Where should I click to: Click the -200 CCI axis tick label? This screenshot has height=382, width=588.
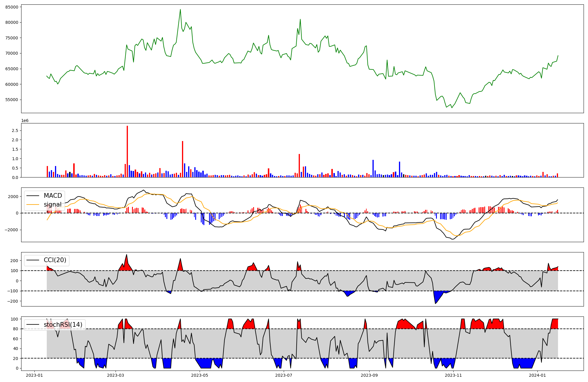click(x=12, y=301)
